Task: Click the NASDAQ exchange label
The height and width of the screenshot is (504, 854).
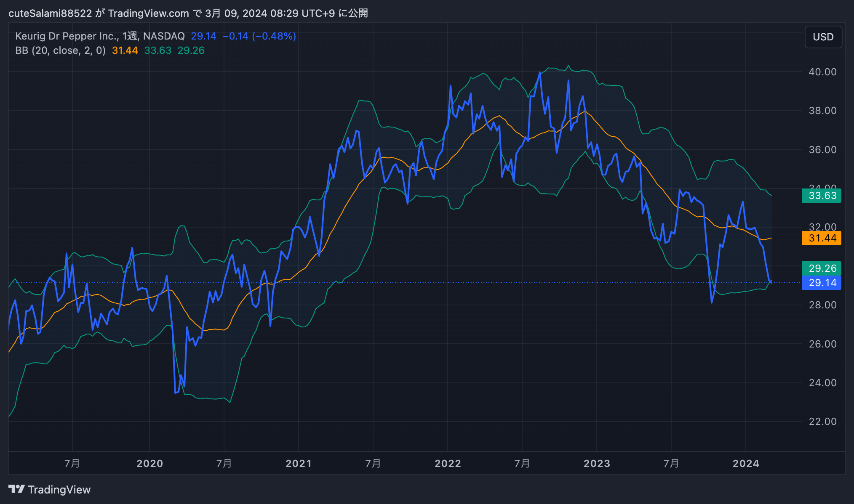Action: (164, 36)
